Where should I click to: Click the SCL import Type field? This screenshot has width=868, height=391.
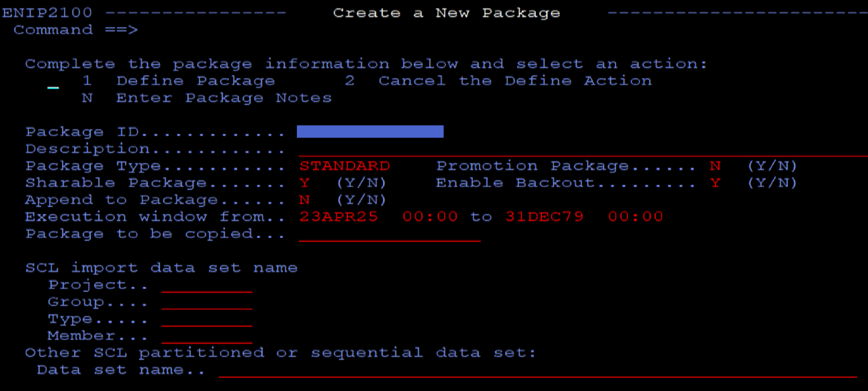tap(207, 320)
